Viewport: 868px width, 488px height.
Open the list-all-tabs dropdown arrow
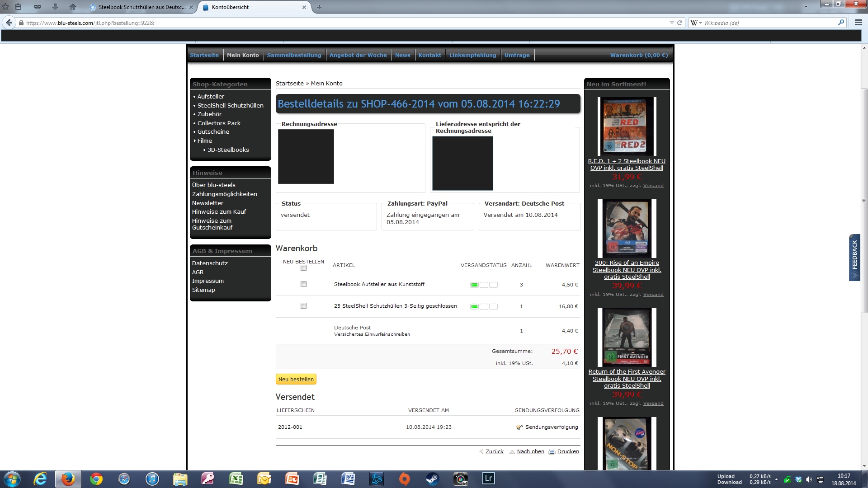[806, 7]
